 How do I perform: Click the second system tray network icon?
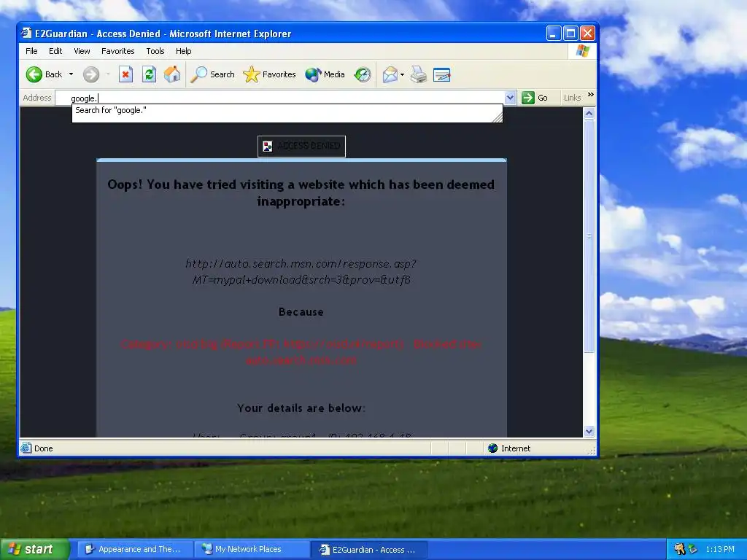(x=693, y=549)
